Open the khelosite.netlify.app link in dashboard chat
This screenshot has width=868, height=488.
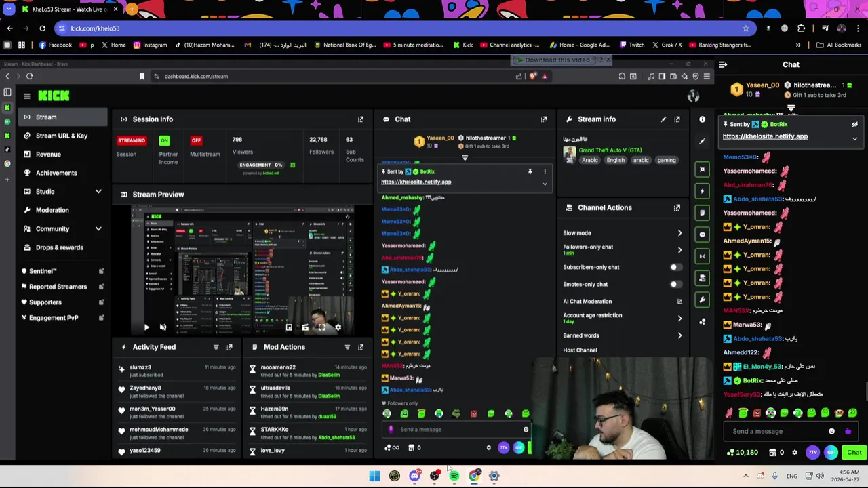(416, 182)
